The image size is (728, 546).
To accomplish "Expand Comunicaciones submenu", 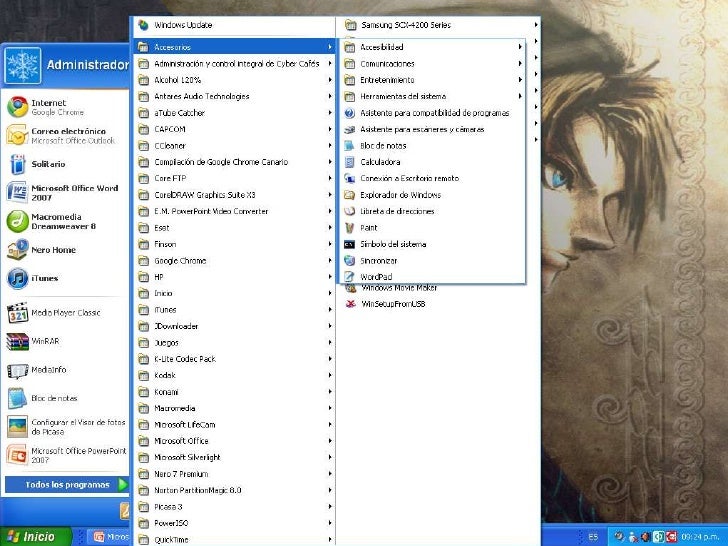I will pos(432,64).
